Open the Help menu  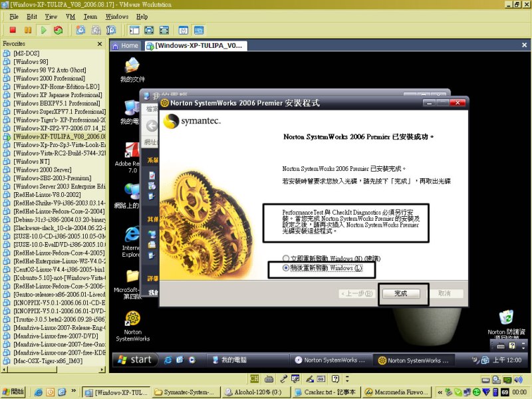pos(142,17)
